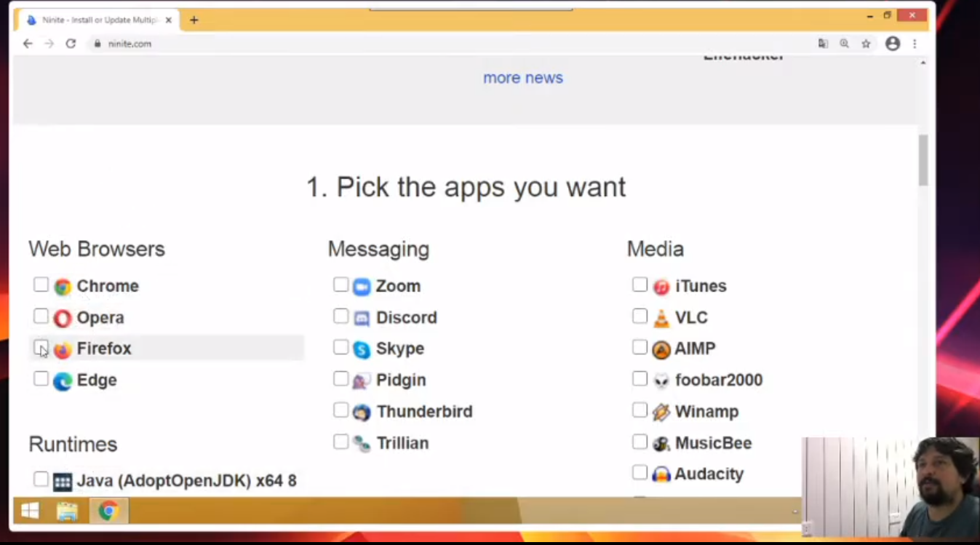Tick the Chrome checkbox
Image resolution: width=980 pixels, height=545 pixels.
coord(41,285)
